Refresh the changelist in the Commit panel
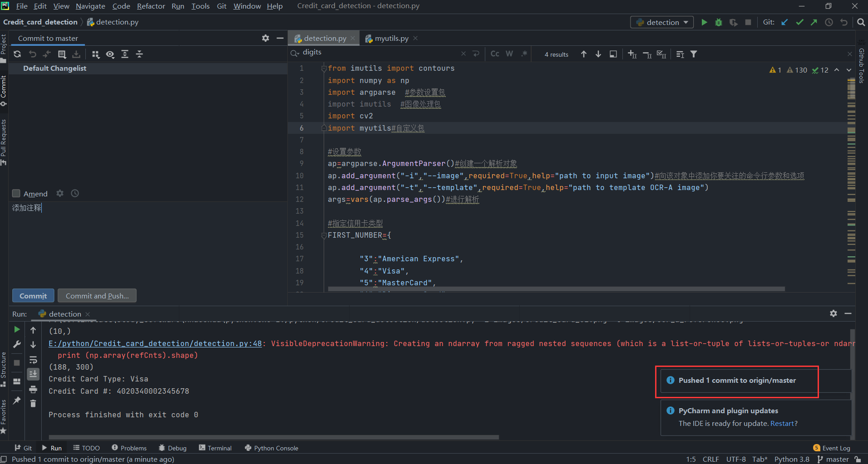 (17, 54)
